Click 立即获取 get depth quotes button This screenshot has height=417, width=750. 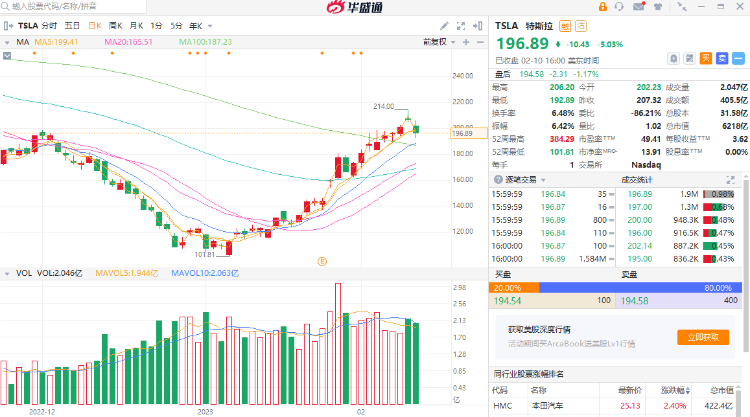703,337
